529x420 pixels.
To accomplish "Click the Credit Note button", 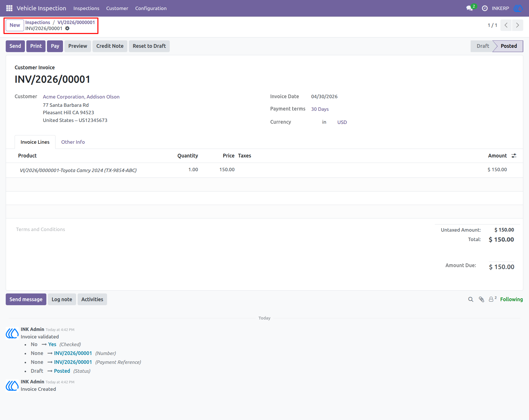I will point(110,46).
